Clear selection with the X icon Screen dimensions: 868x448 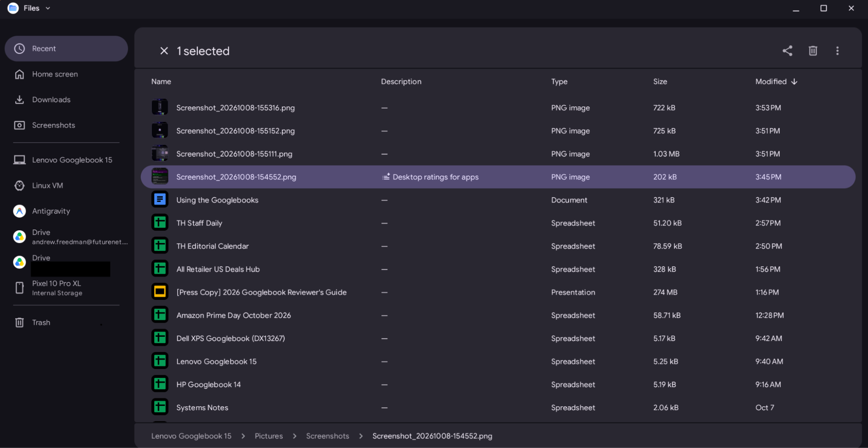164,51
